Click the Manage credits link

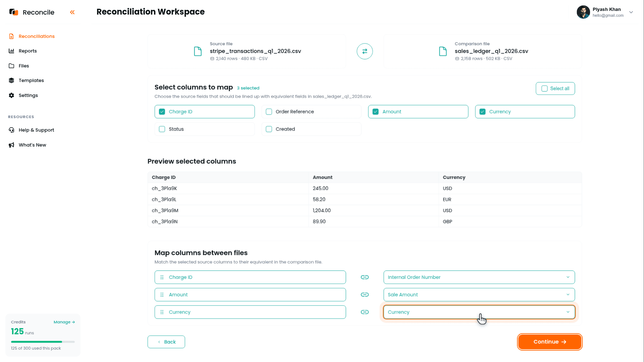tap(64, 322)
